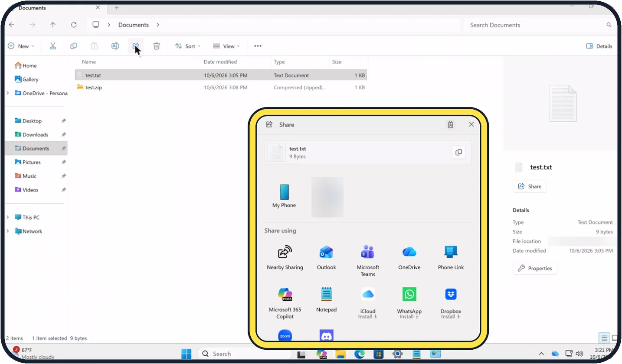Choose Nearby Sharing in the Share dialog
Viewport: 622px width, 364px height.
pos(285,258)
